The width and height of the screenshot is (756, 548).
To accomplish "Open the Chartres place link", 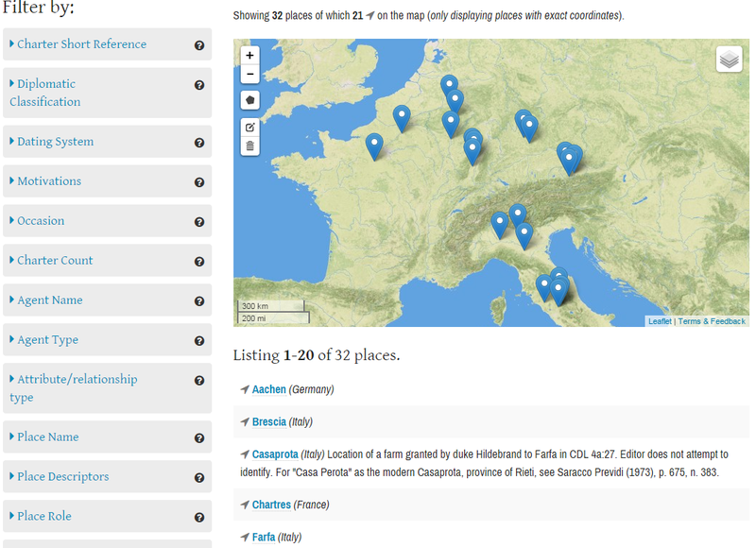I will click(x=271, y=505).
